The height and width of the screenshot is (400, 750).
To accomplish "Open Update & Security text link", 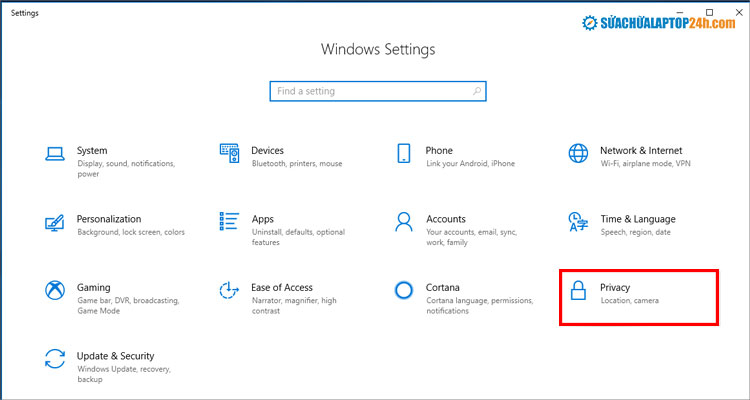I will tap(115, 355).
